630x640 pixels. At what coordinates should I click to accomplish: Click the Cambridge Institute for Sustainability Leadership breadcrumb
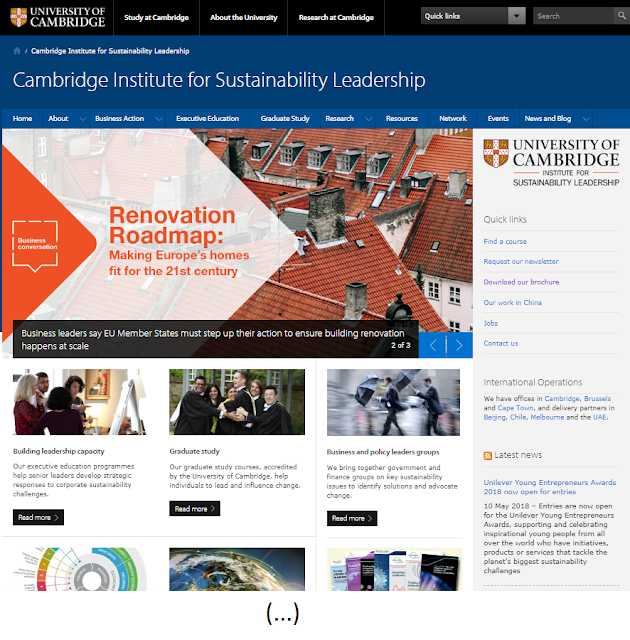click(110, 51)
